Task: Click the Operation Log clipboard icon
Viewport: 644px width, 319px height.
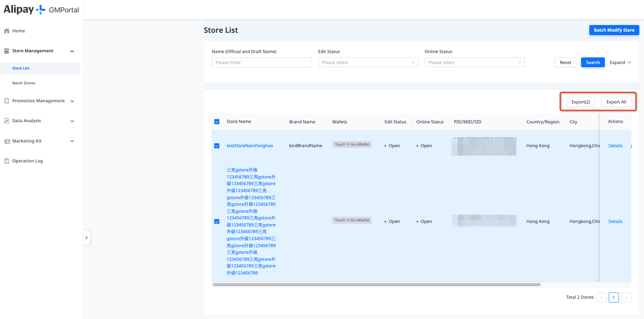Action: (7, 161)
